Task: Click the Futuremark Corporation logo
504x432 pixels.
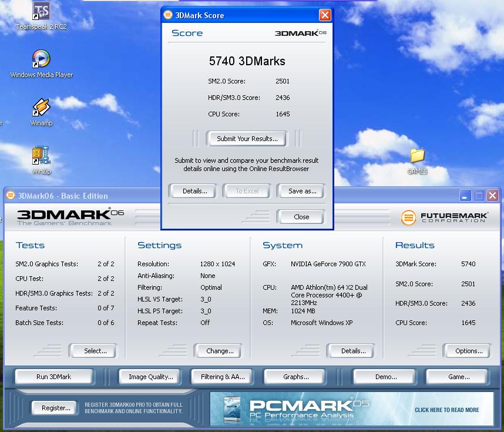Action: point(445,217)
